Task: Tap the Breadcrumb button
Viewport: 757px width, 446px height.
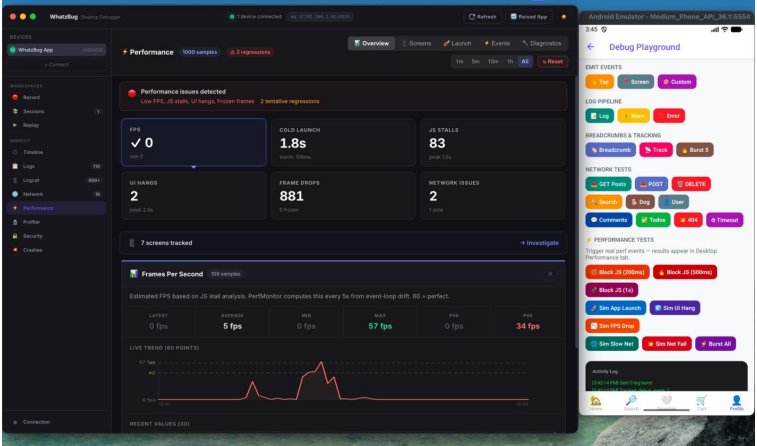Action: point(611,150)
